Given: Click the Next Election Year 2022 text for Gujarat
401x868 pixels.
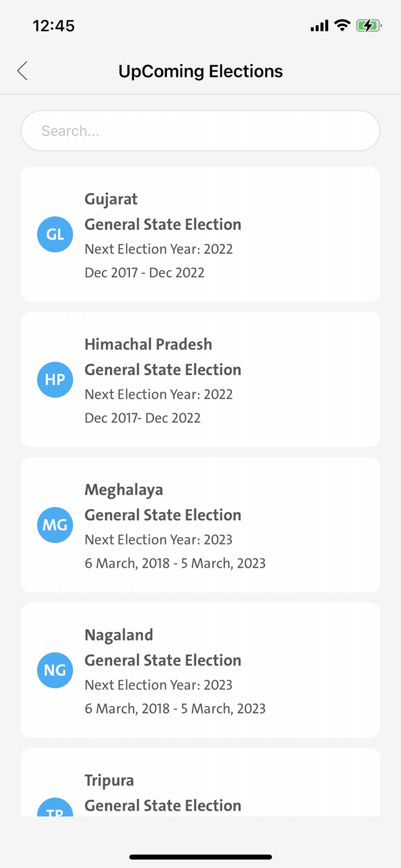Looking at the screenshot, I should pos(159,249).
